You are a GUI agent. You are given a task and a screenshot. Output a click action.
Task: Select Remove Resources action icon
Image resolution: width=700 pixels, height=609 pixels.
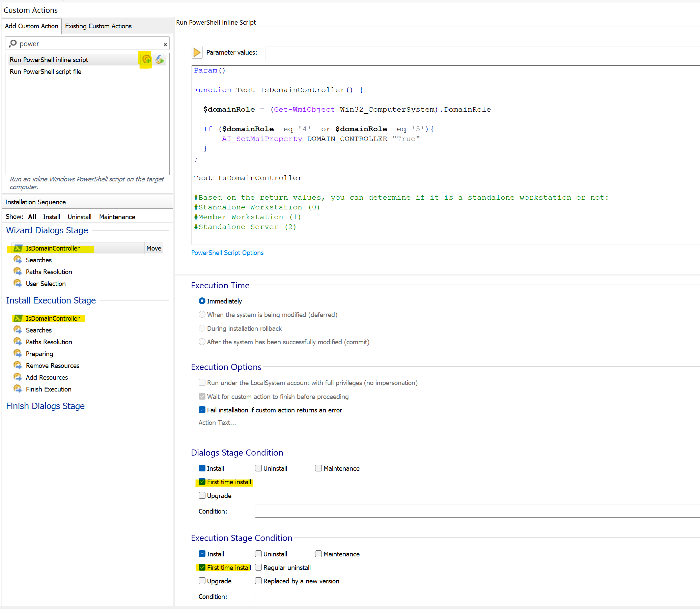[18, 365]
